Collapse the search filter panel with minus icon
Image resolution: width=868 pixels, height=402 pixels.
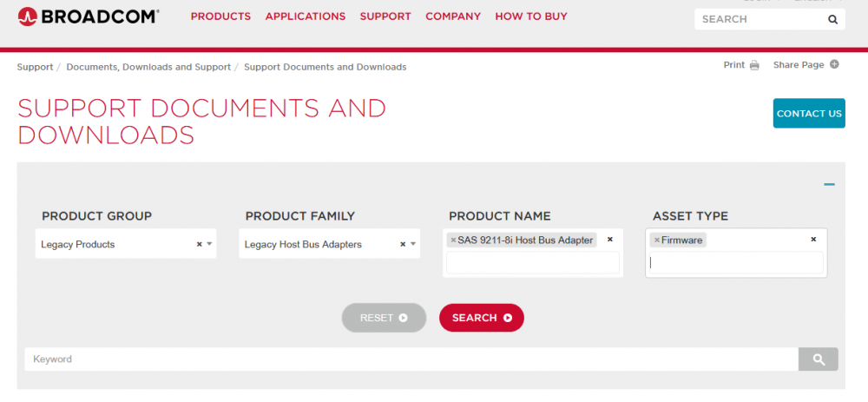(x=829, y=184)
